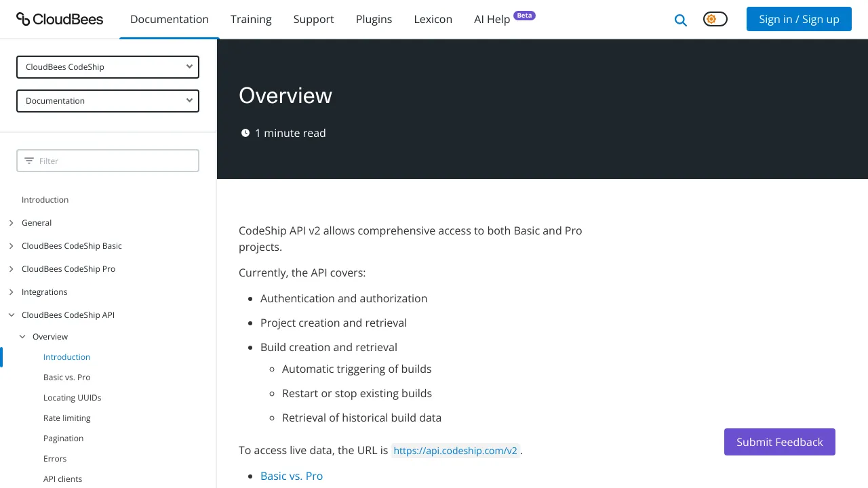Open the Support nav item
Viewport: 868px width, 488px height.
[313, 19]
